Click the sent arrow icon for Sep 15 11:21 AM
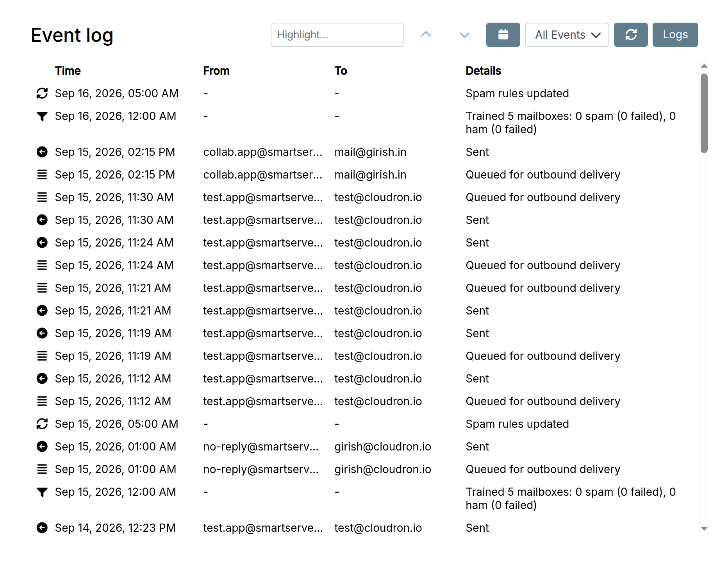Image resolution: width=728 pixels, height=572 pixels. [42, 311]
